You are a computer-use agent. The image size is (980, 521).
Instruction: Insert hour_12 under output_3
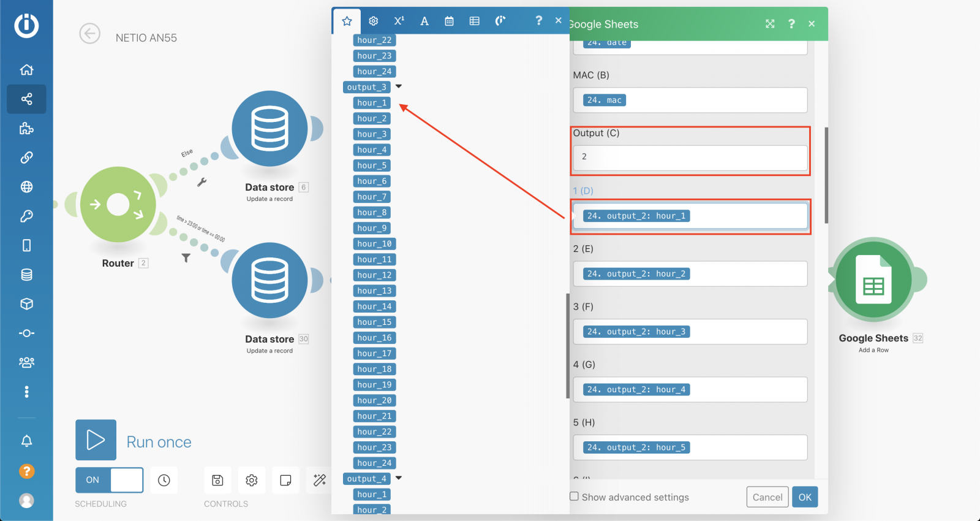(374, 275)
